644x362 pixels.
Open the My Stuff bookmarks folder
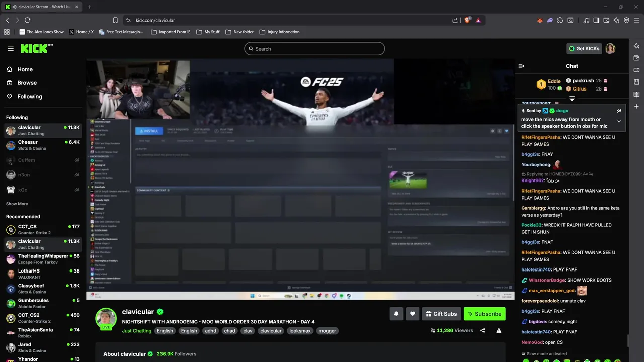coord(208,32)
